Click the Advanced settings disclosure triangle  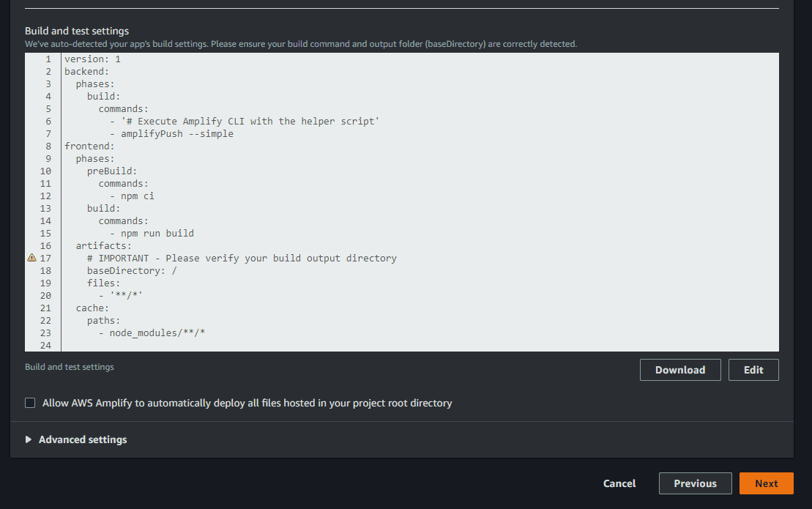(29, 439)
